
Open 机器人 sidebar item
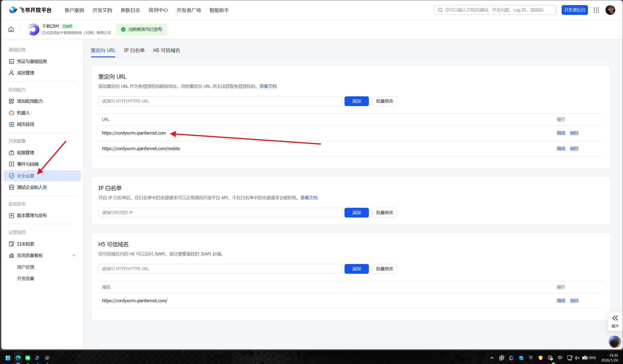23,113
